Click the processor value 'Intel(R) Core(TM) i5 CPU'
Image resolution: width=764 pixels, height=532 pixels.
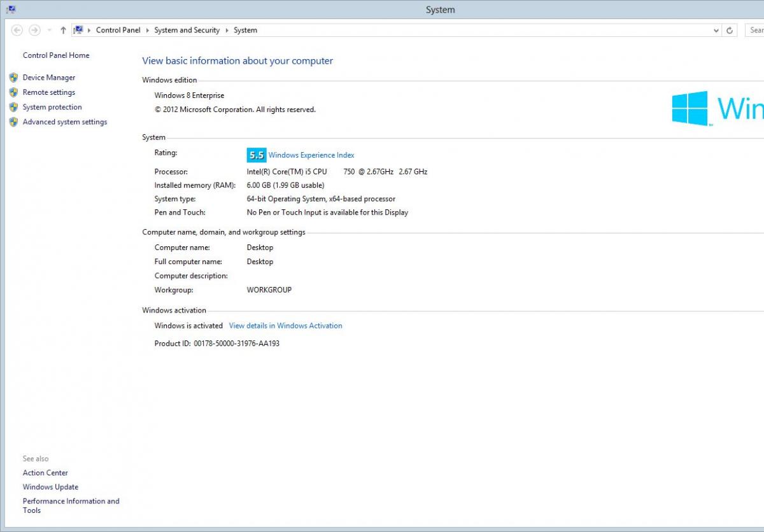click(x=286, y=172)
